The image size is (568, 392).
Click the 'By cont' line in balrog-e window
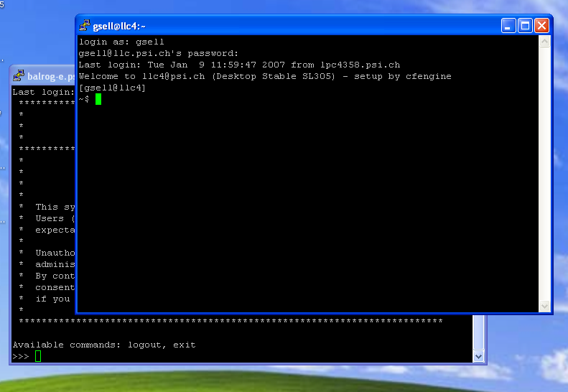[55, 276]
